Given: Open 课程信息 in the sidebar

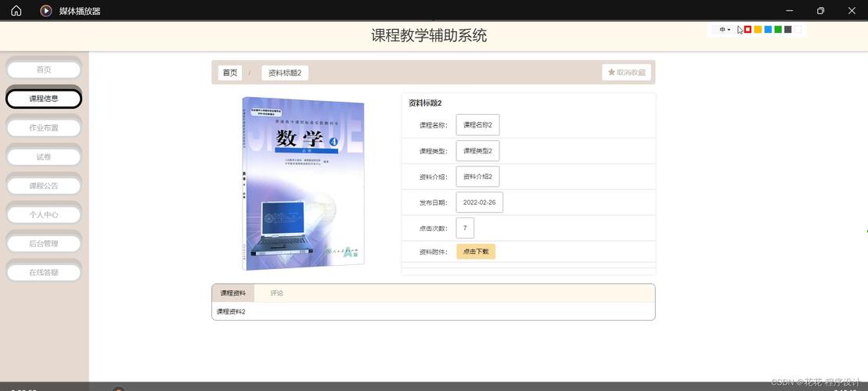Looking at the screenshot, I should tap(44, 99).
